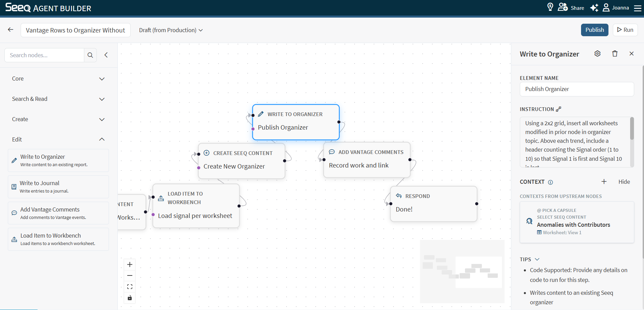The image size is (644, 310).
Task: Click the search magnifier icon
Action: tap(90, 55)
